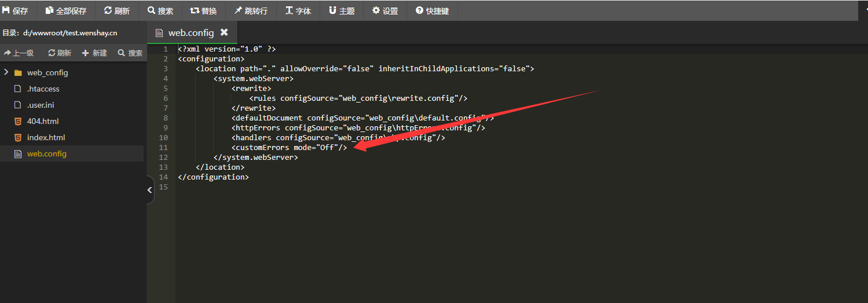The height and width of the screenshot is (303, 868).
Task: Click Save All (全部保存) in toolbar
Action: 65,11
